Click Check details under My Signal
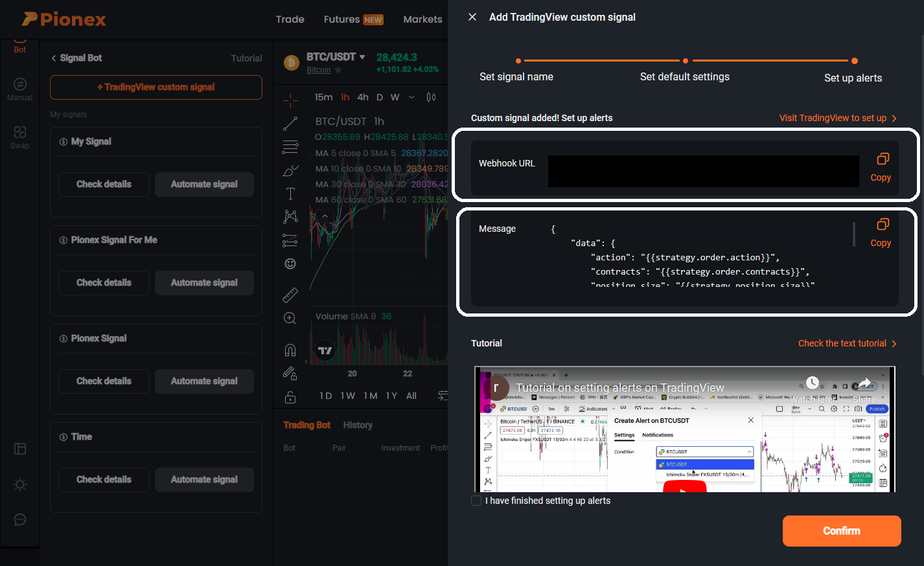 point(104,185)
